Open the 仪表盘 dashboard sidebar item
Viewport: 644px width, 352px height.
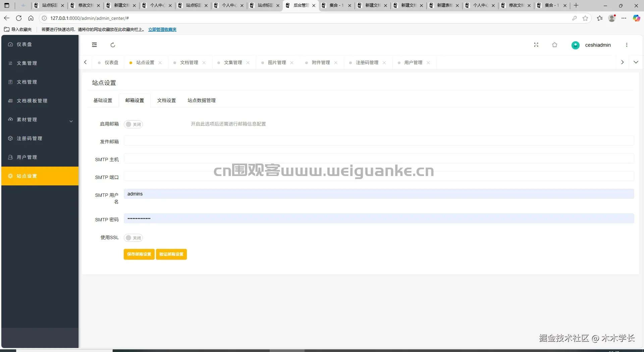(x=40, y=44)
